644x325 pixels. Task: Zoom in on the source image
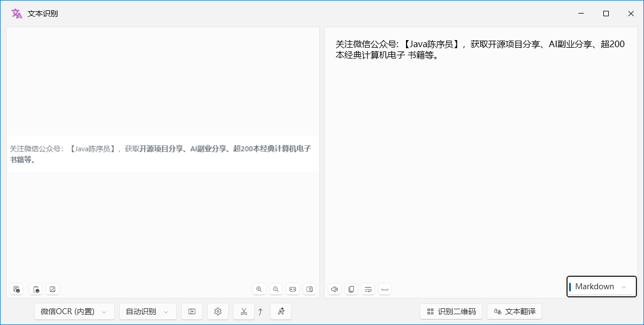pyautogui.click(x=259, y=289)
